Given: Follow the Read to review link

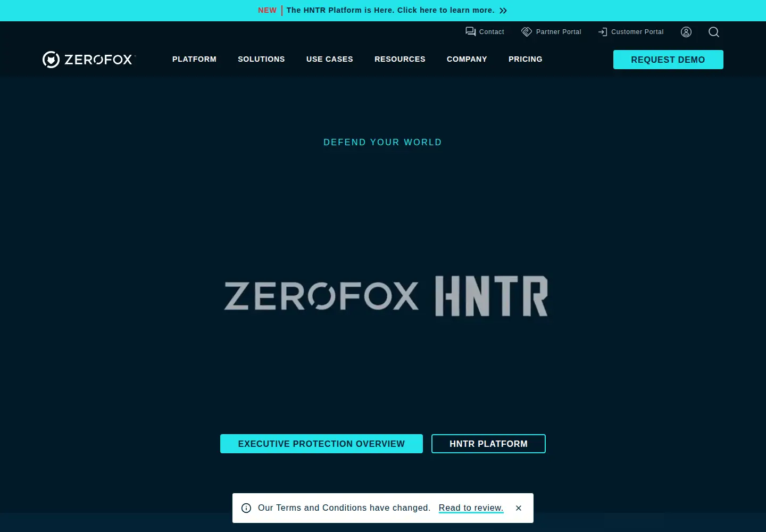Looking at the screenshot, I should (x=471, y=508).
